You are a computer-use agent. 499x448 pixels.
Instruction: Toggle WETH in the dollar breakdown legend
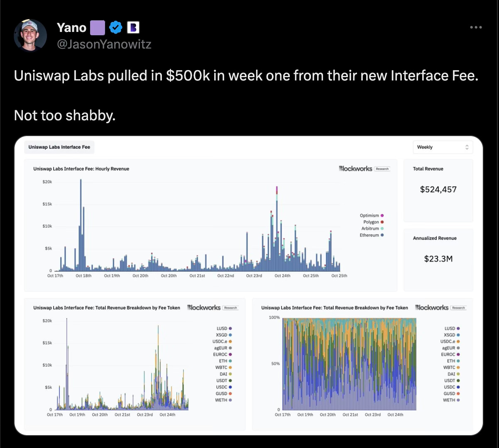(223, 400)
